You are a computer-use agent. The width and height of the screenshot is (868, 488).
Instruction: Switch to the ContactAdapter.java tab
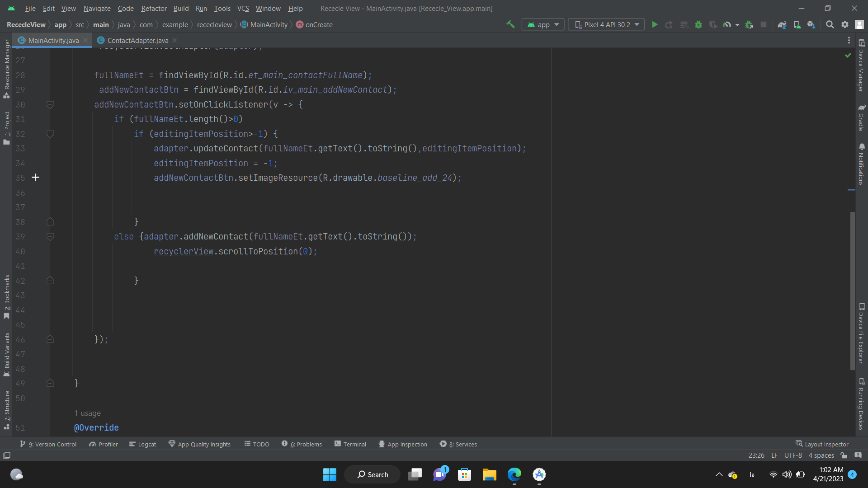(x=137, y=40)
